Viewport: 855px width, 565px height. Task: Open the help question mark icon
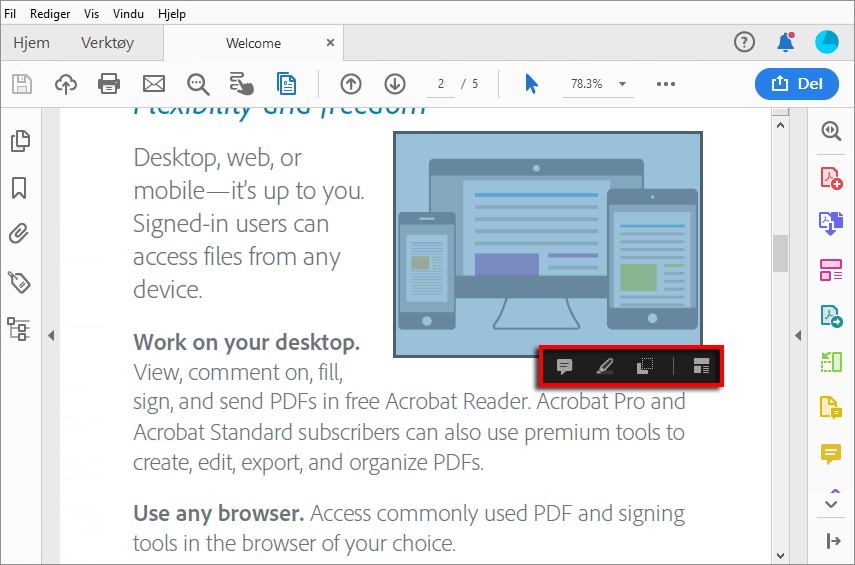point(744,42)
